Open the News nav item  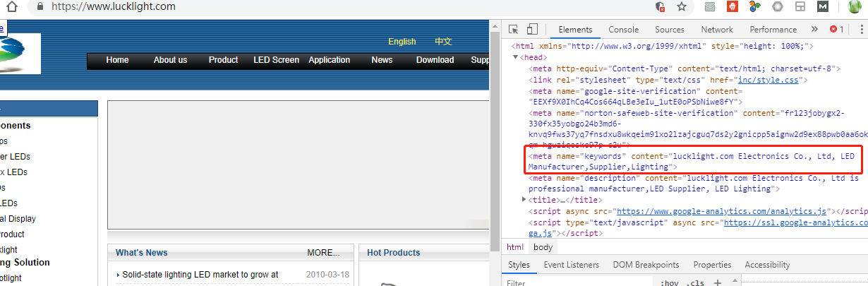tap(382, 60)
